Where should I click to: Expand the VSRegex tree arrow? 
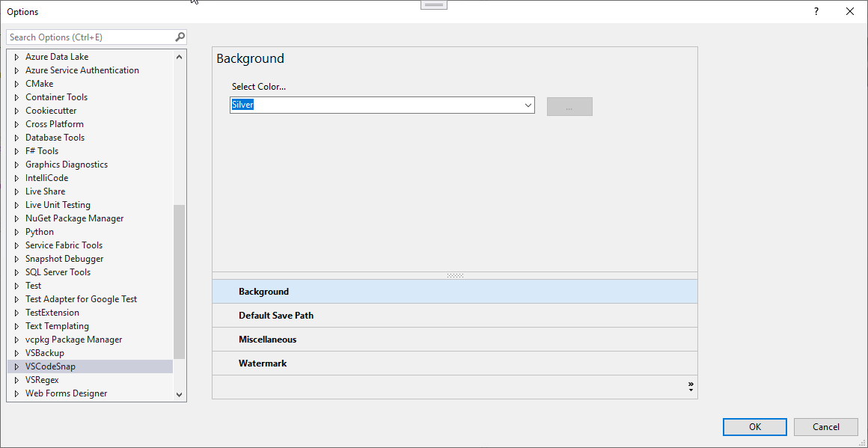pyautogui.click(x=16, y=380)
